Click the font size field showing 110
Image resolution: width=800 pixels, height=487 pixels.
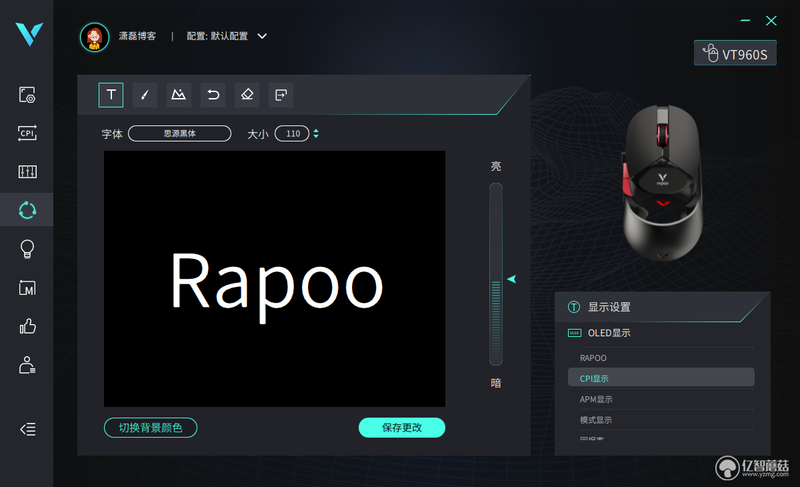(292, 134)
